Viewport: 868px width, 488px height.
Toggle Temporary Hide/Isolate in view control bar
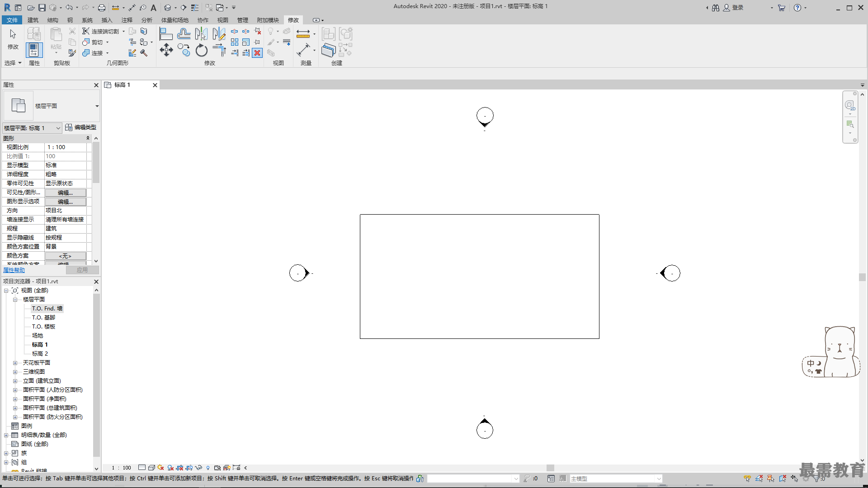[x=198, y=468]
